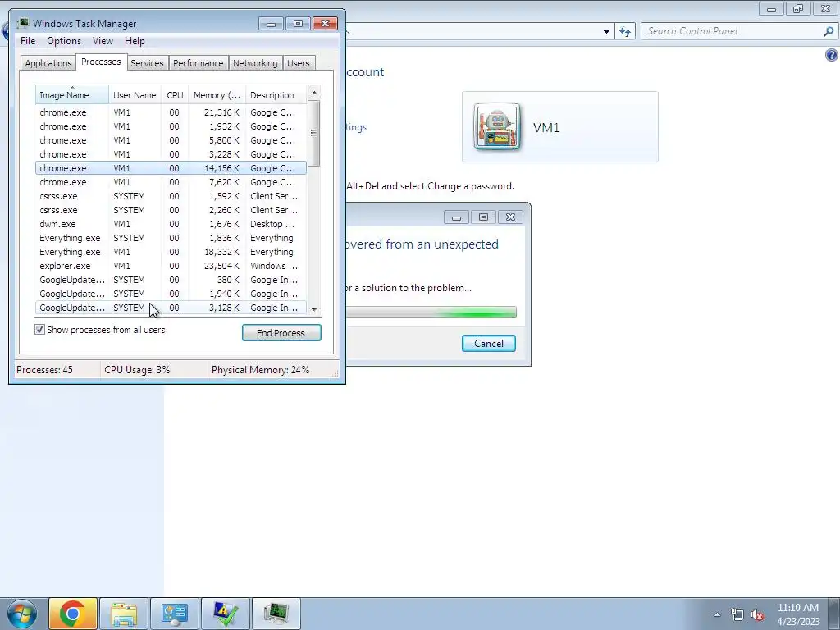Click the VM1 robot account picture
Image resolution: width=840 pixels, height=630 pixels.
(496, 126)
